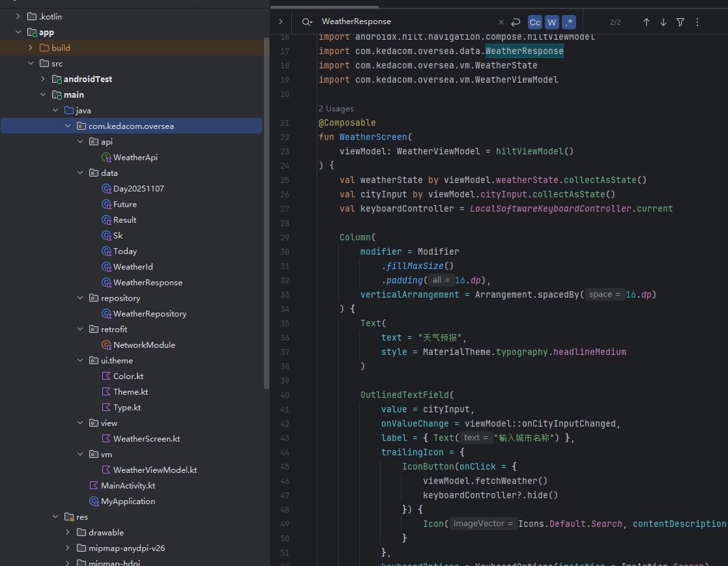Image resolution: width=728 pixels, height=566 pixels.
Task: Collapse the res folder chevron
Action: 55,516
